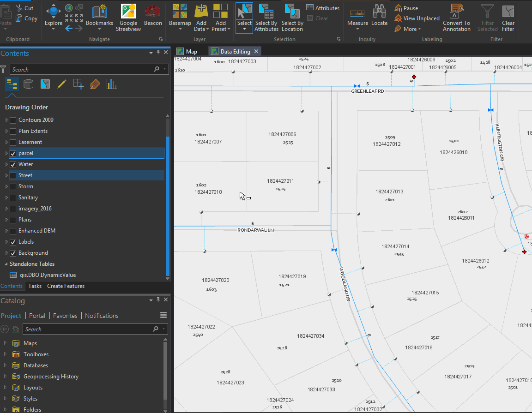532x413 pixels.
Task: Switch to List By Data Source view
Action: point(28,84)
